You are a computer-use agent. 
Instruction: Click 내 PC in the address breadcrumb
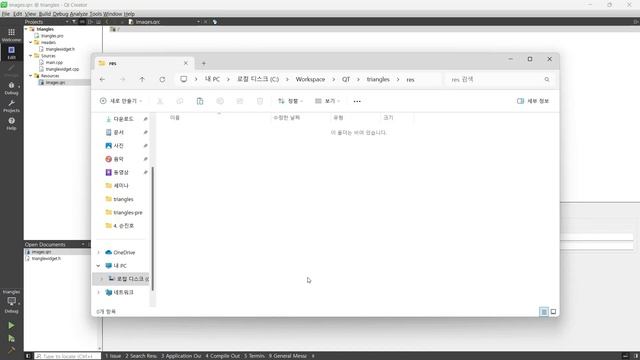[212, 80]
